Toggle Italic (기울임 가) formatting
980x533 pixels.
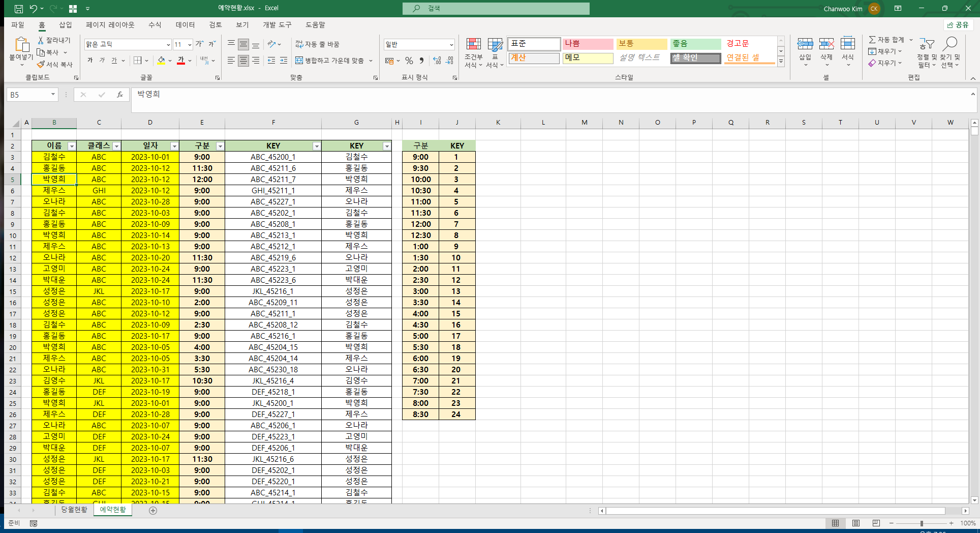102,61
